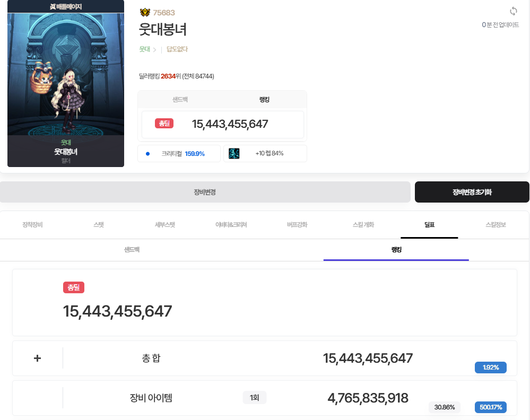
Task: Open the 스킬정보 tab
Action: coord(496,225)
